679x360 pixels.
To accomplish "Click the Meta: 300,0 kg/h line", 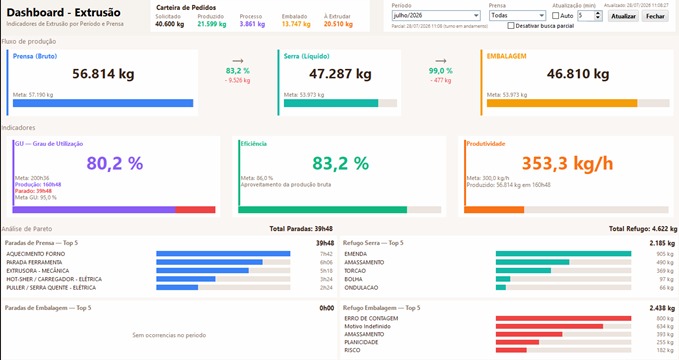I will 488,178.
